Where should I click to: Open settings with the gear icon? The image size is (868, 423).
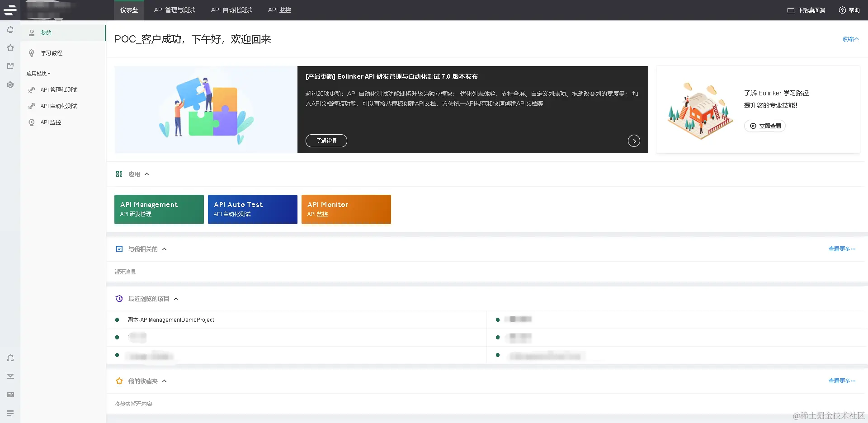click(10, 85)
